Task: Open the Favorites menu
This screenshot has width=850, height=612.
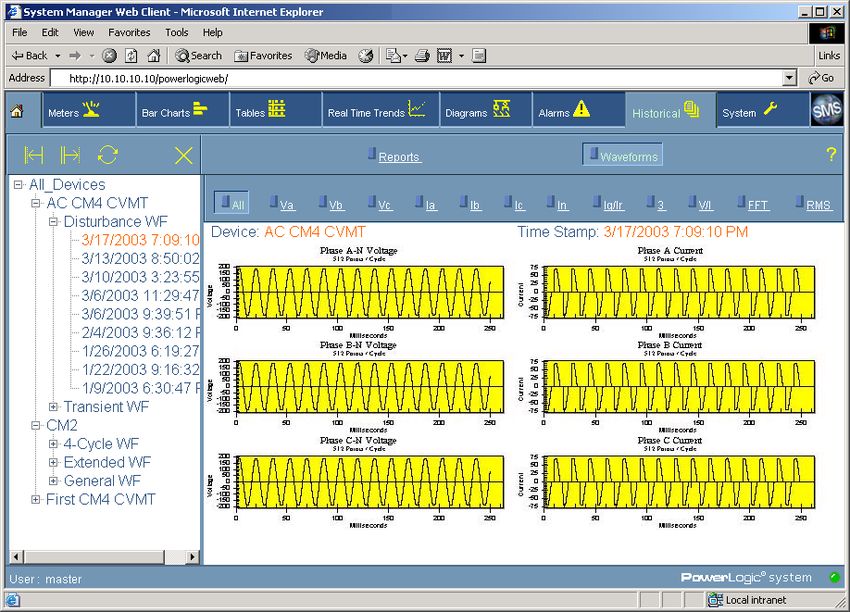Action: [129, 33]
